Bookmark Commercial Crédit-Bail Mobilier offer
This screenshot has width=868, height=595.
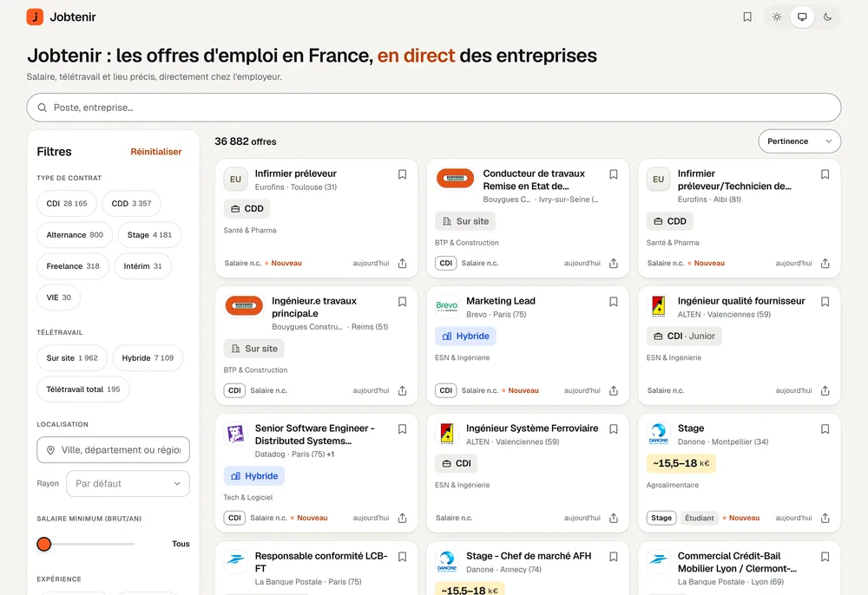point(825,556)
